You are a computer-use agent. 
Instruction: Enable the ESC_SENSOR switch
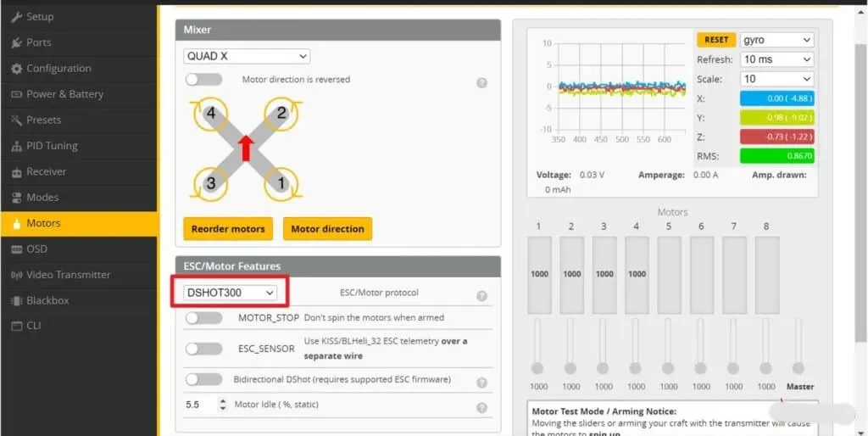tap(203, 349)
